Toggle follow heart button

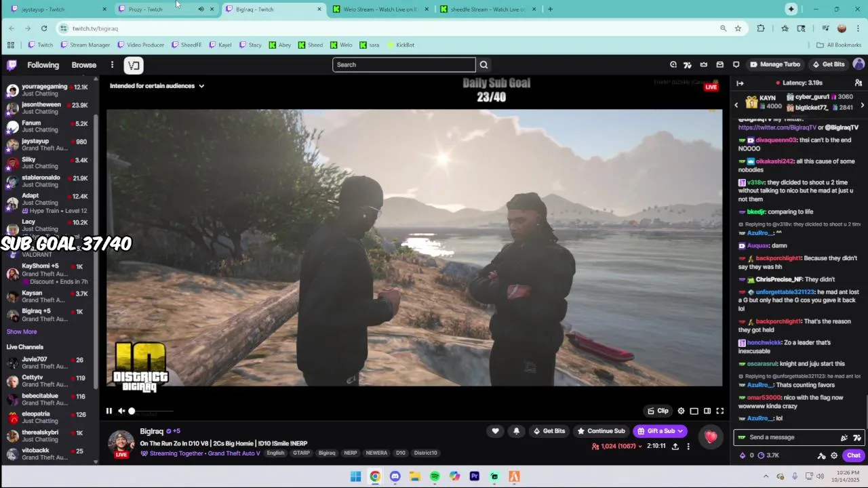(x=495, y=431)
